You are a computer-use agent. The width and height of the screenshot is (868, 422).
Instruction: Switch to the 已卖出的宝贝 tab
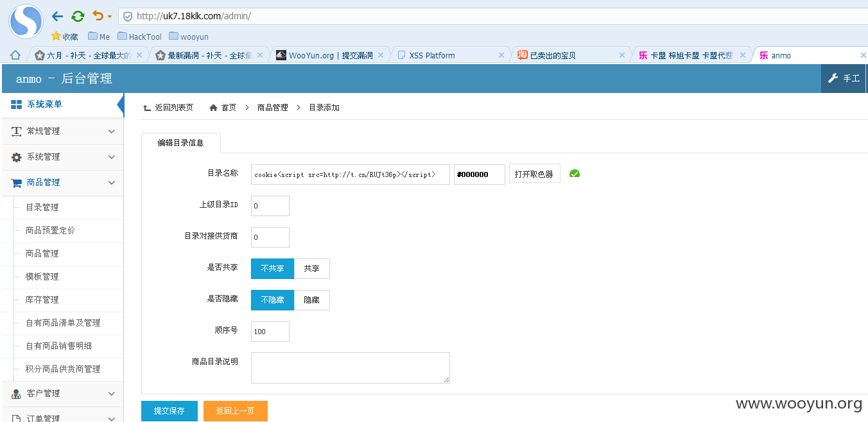[x=570, y=55]
